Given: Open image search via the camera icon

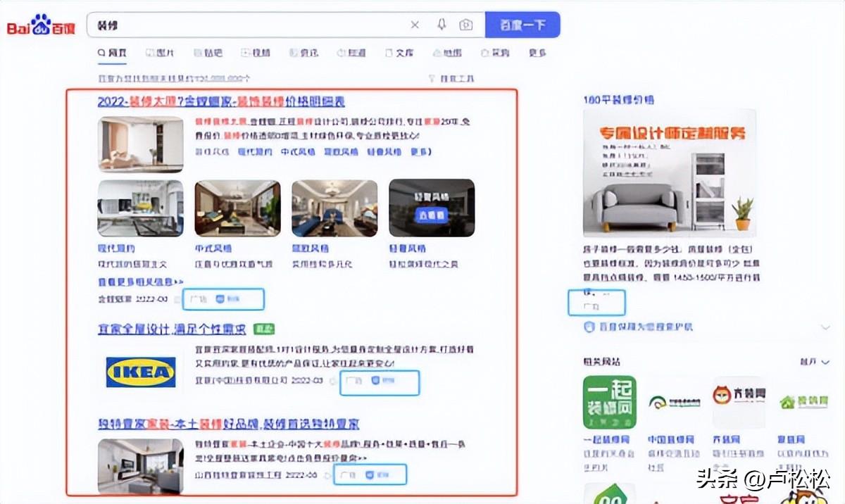Looking at the screenshot, I should [466, 25].
